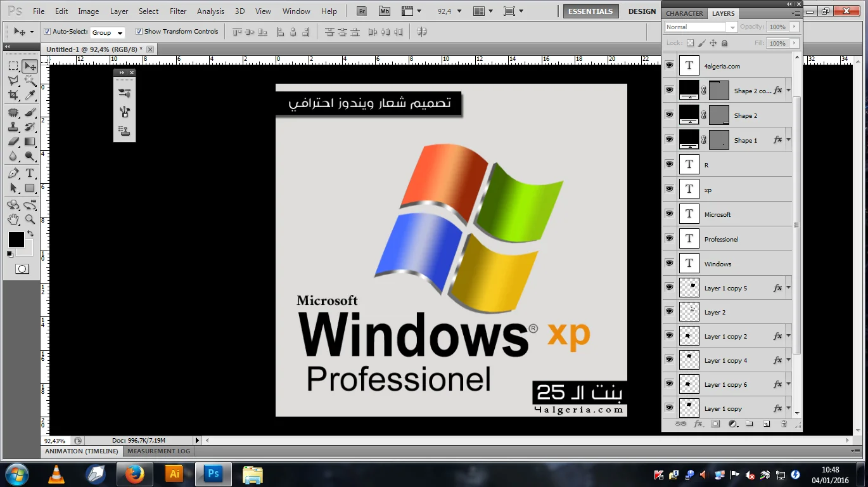Hide the Microsoft text layer
This screenshot has width=868, height=487.
669,214
